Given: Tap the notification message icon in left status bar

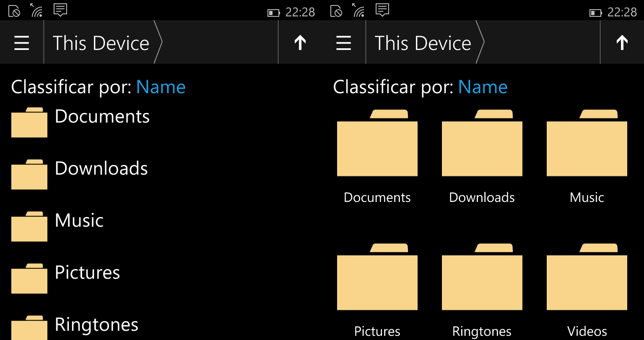Looking at the screenshot, I should point(61,10).
